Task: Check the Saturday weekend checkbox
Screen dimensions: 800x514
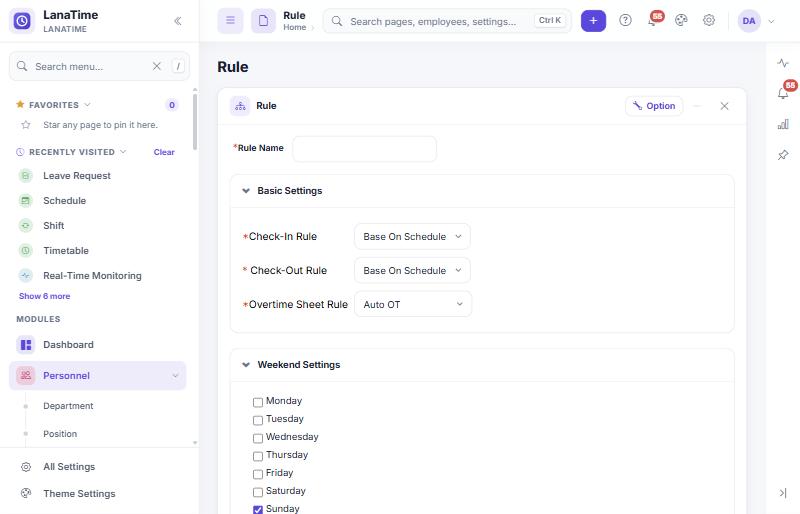Action: coord(258,492)
